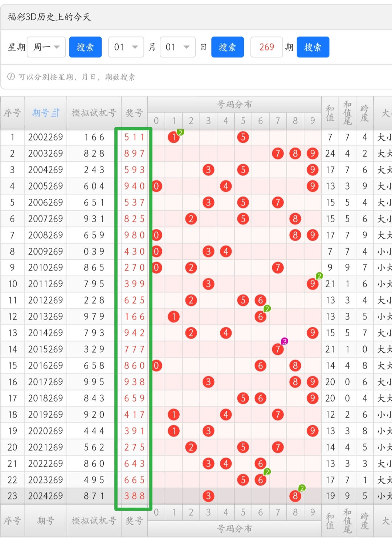Click bottom 期号 footer header
The image size is (392, 543).
pyautogui.click(x=45, y=521)
